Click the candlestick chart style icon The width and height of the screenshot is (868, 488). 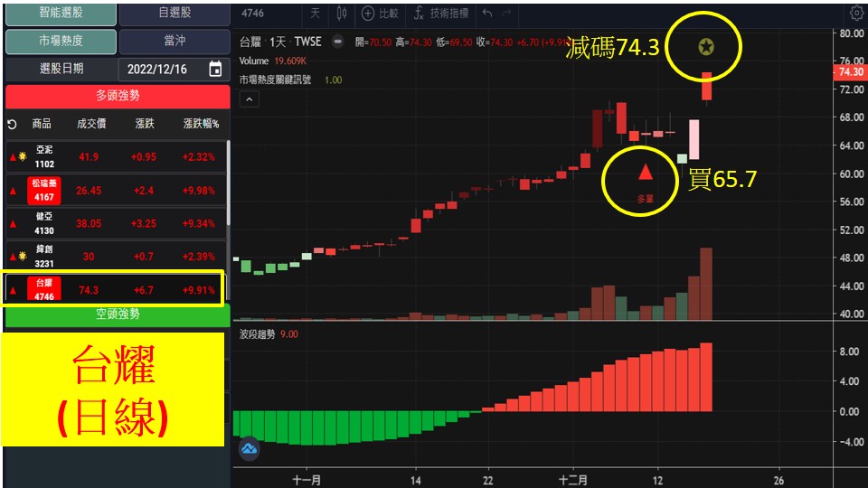click(341, 13)
